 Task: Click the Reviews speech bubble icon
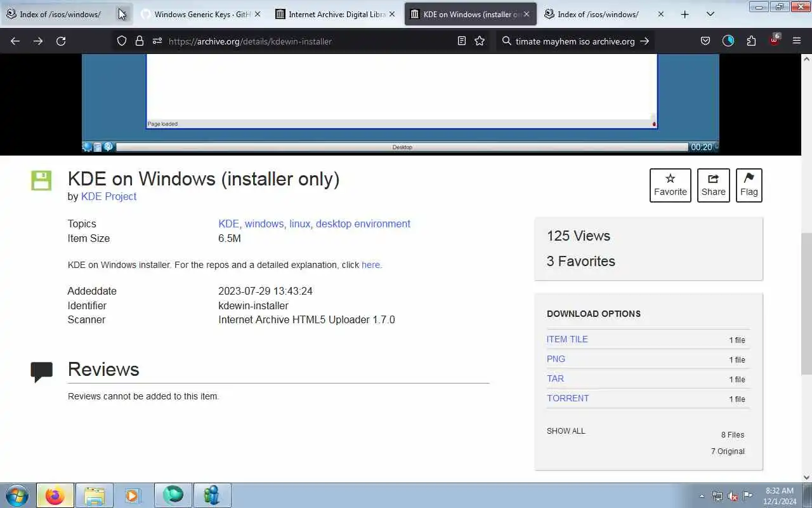click(x=41, y=371)
